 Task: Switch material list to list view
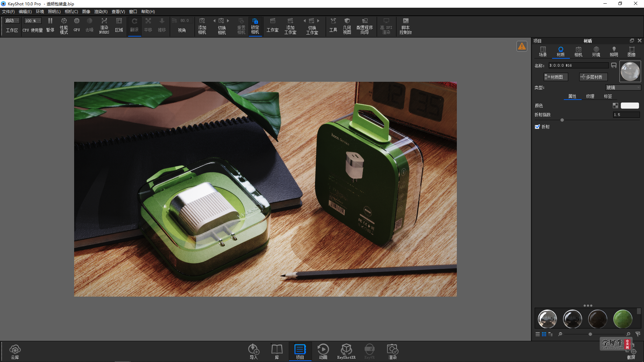click(538, 334)
